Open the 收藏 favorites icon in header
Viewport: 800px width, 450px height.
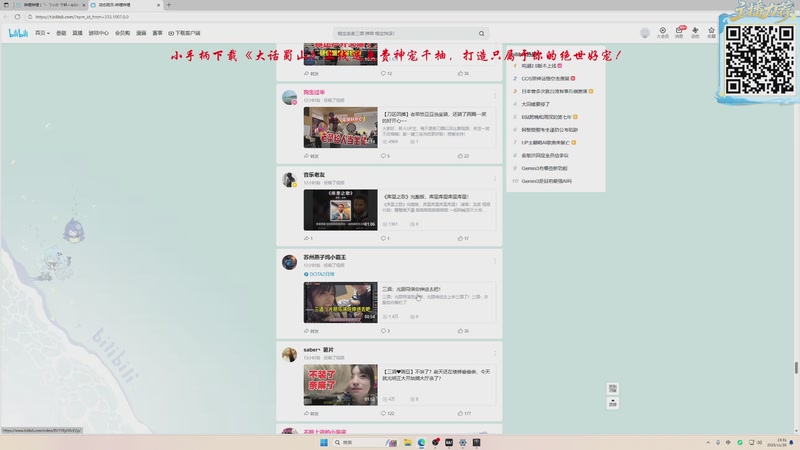tap(711, 33)
